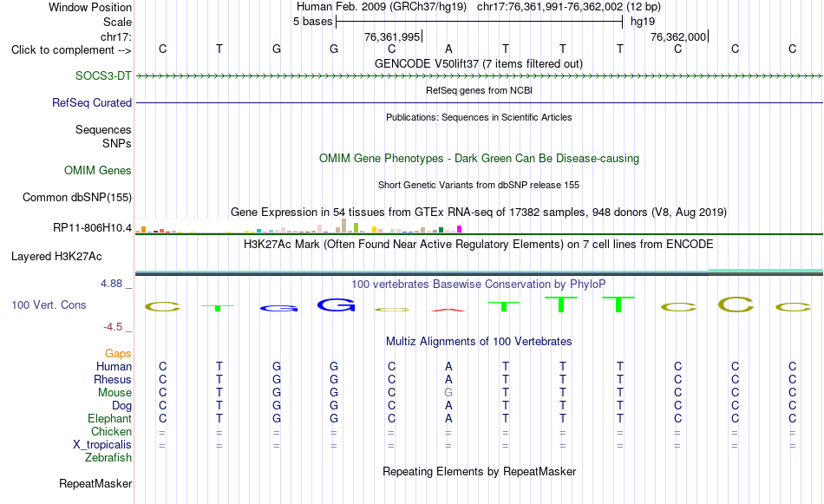Screen dimensions: 824x504
Task: Click the Sequences track label
Action: tap(103, 129)
